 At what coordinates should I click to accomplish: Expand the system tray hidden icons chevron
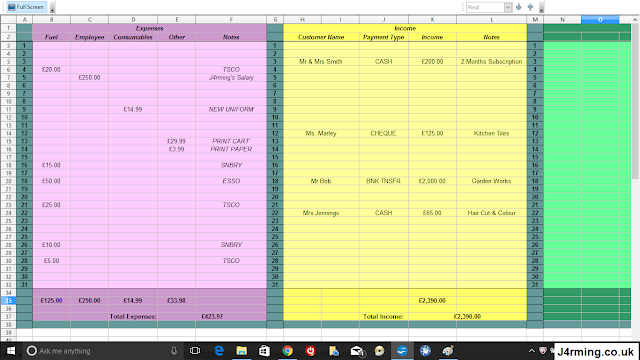(531, 351)
